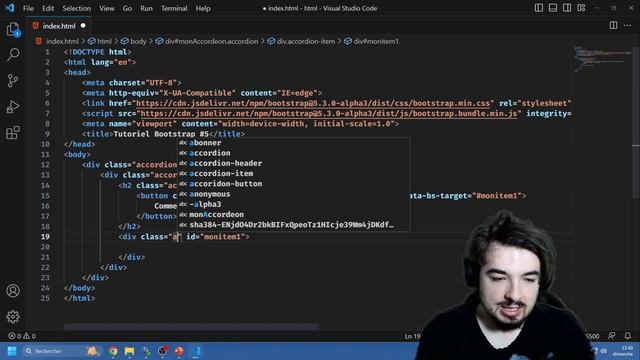
Task: Click the code minimap overview
Action: (602, 59)
